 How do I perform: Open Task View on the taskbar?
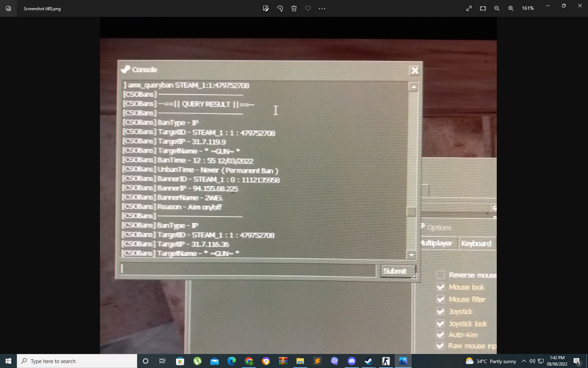coord(162,361)
